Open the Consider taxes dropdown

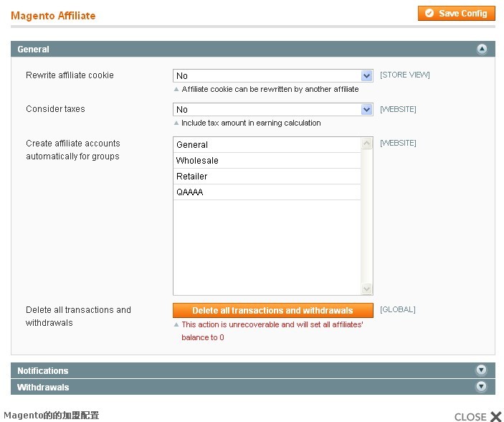(273, 109)
